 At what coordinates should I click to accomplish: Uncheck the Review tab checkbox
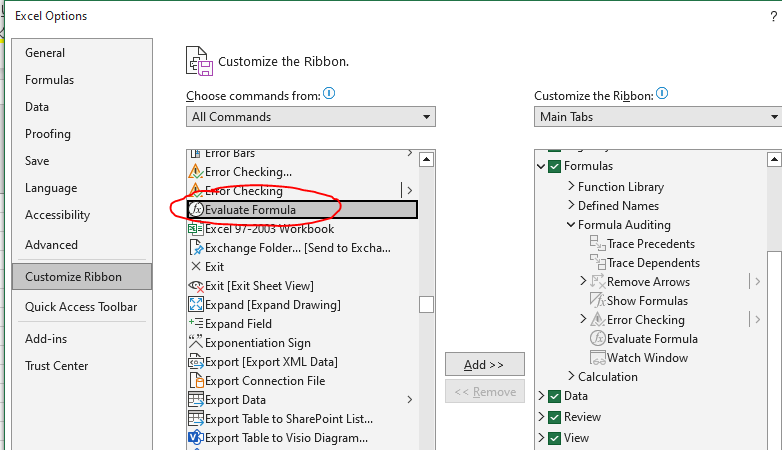pyautogui.click(x=554, y=417)
